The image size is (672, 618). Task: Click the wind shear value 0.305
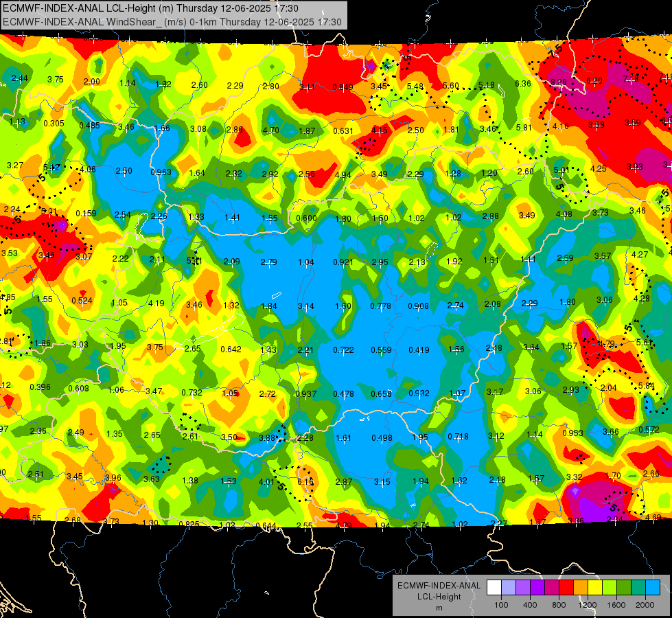pyautogui.click(x=54, y=124)
